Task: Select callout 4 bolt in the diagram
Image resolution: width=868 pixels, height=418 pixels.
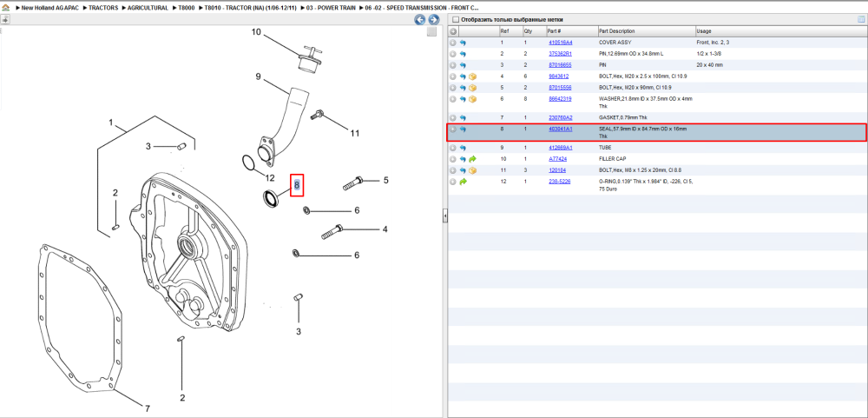Action: pyautogui.click(x=385, y=229)
